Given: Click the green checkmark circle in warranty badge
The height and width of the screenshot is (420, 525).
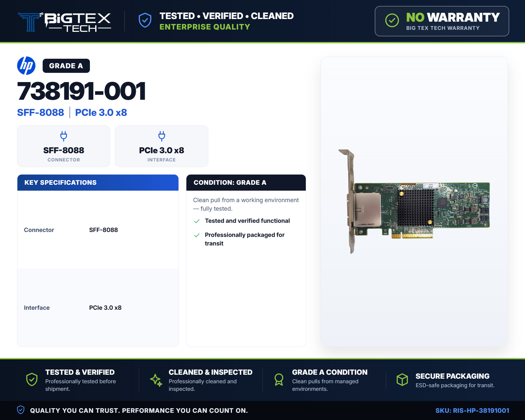Looking at the screenshot, I should 392,20.
